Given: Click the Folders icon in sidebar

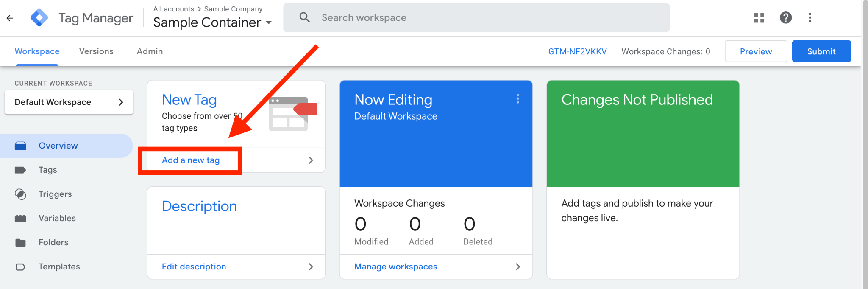Looking at the screenshot, I should coord(20,243).
